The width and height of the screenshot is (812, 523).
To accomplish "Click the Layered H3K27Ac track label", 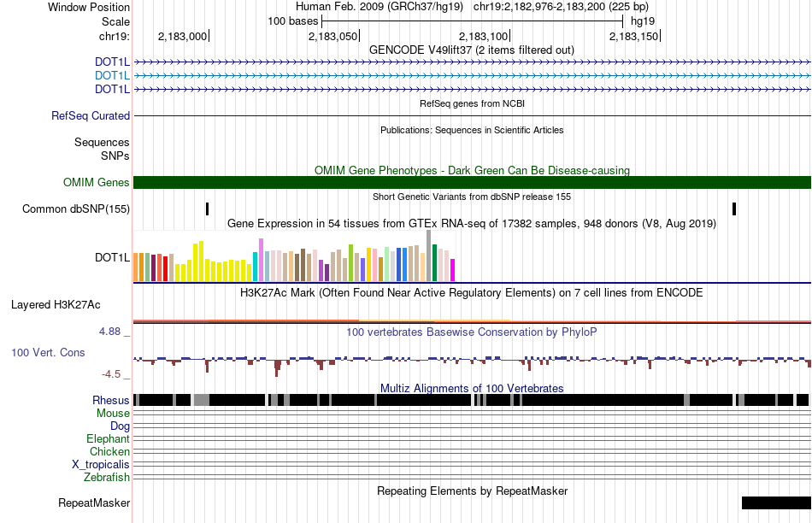I will pyautogui.click(x=56, y=304).
